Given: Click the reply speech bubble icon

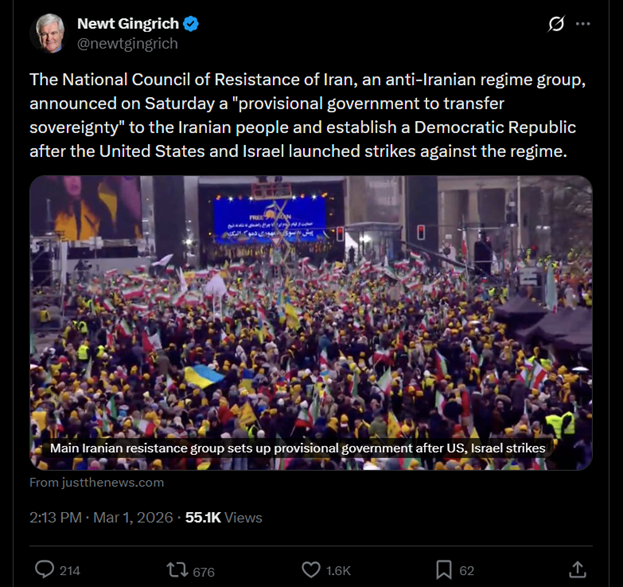Looking at the screenshot, I should click(x=44, y=569).
